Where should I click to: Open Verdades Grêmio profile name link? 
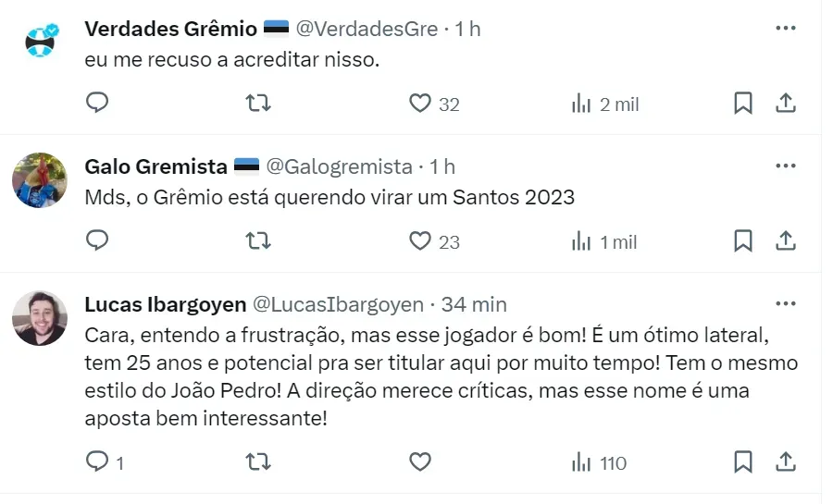[x=170, y=29]
